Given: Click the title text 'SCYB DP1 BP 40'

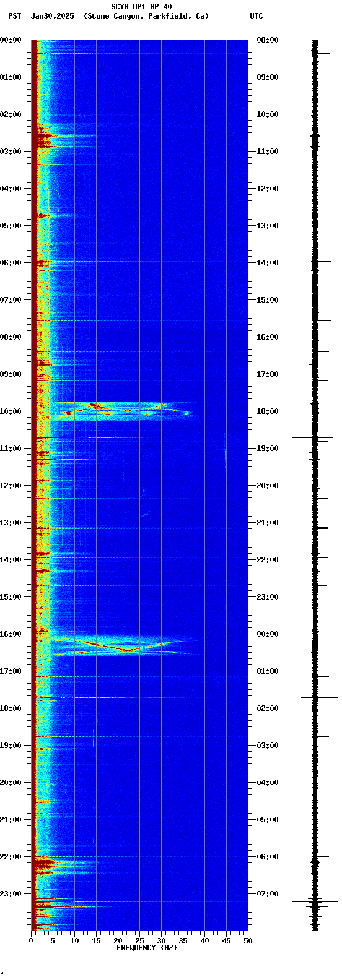Looking at the screenshot, I should coord(141,7).
